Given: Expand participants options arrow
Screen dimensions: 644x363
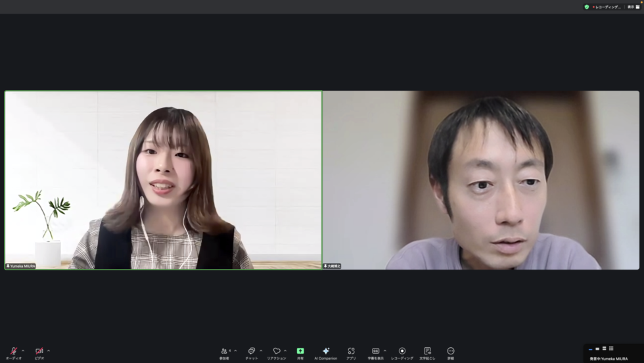Looking at the screenshot, I should click(235, 351).
